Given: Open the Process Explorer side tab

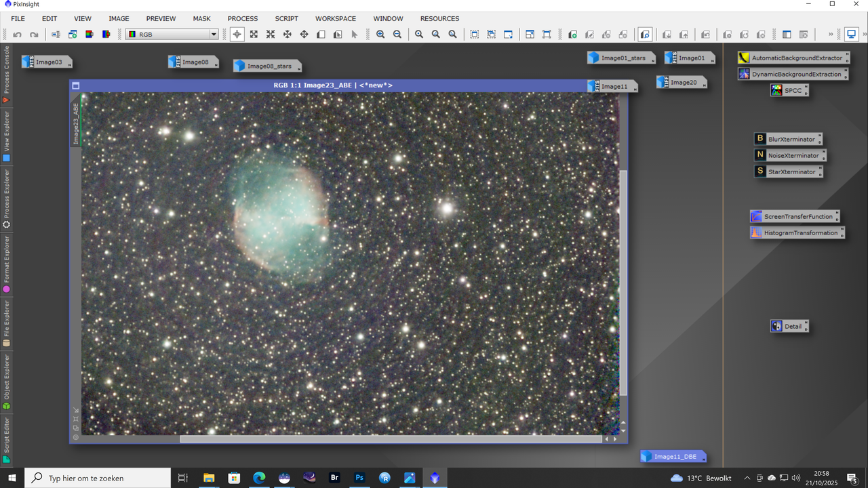Looking at the screenshot, I should tap(7, 198).
